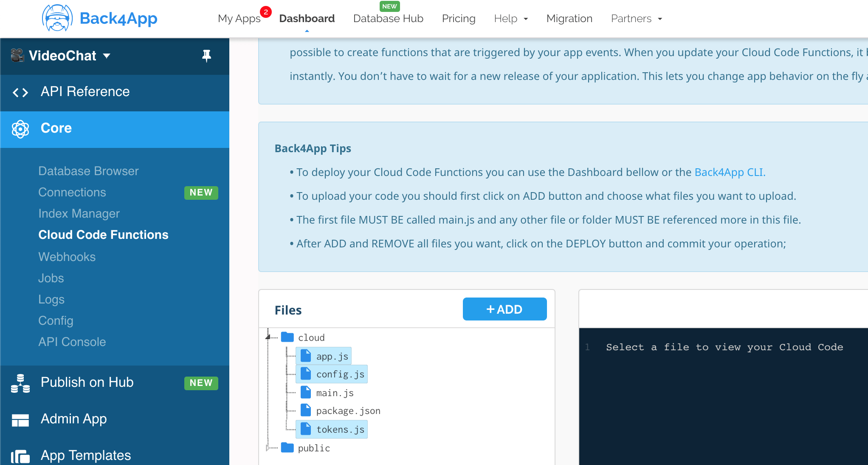This screenshot has width=868, height=465.
Task: Click the Admin App icon in sidebar
Action: 20,419
